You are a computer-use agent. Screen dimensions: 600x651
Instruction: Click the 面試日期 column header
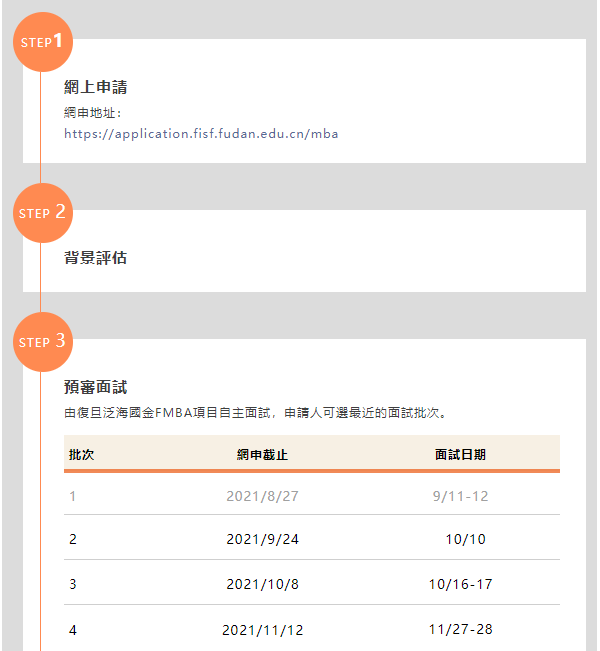[x=460, y=455]
